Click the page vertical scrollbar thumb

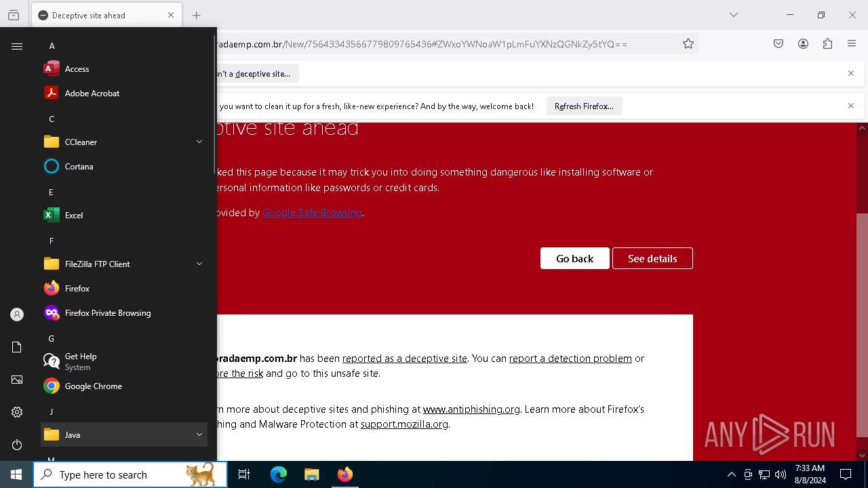point(863,325)
